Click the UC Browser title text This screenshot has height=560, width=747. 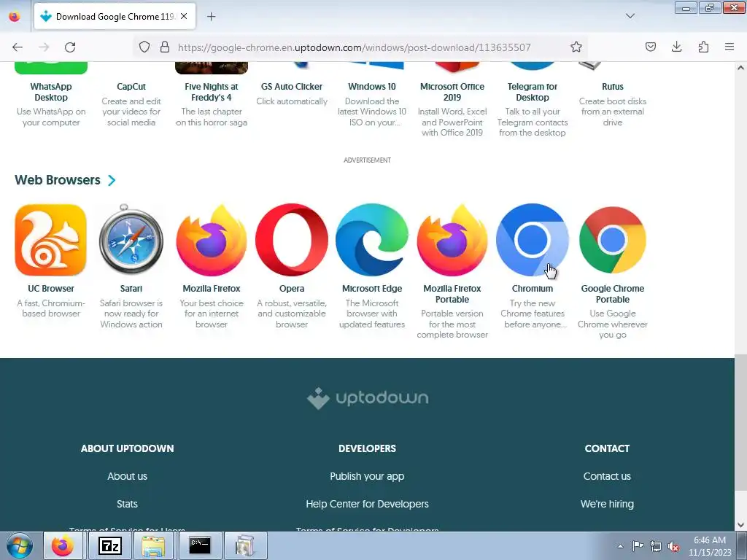tap(51, 289)
